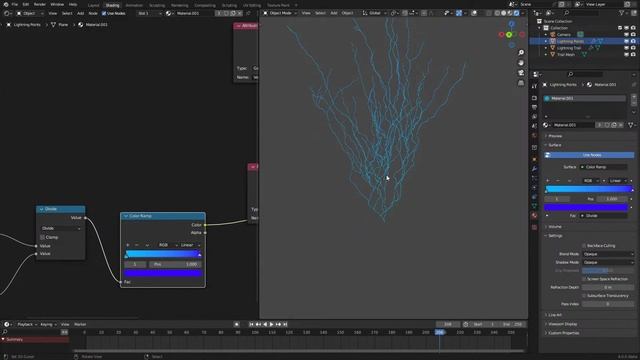Click the green Y axis gizmo ball

tap(509, 35)
